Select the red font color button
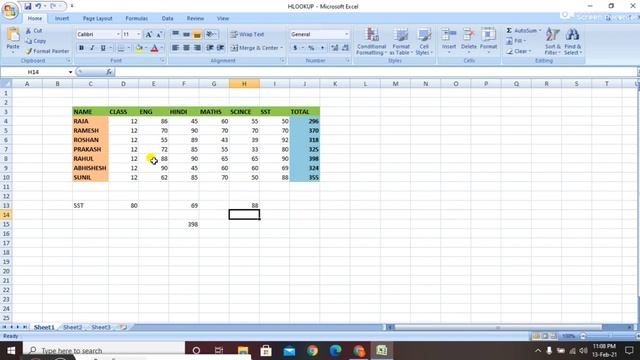Image resolution: width=640 pixels, height=360 pixels. coord(154,48)
